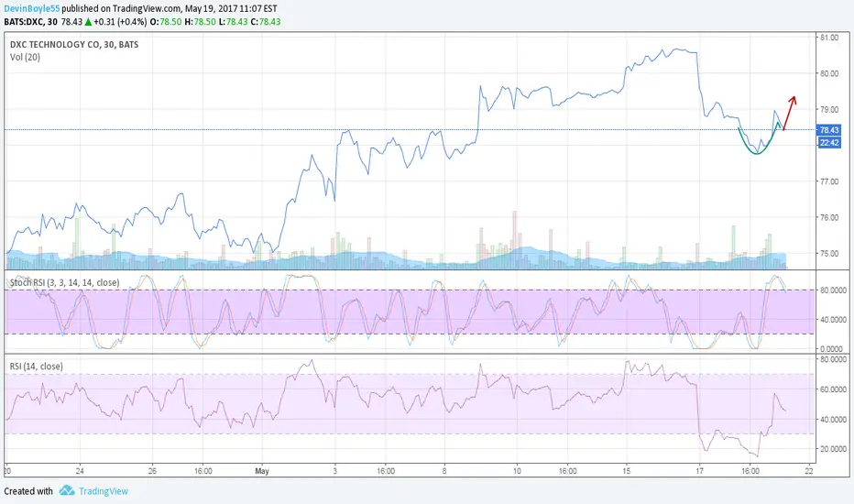
Task: Open the TradingView footer link text
Action: [x=104, y=491]
